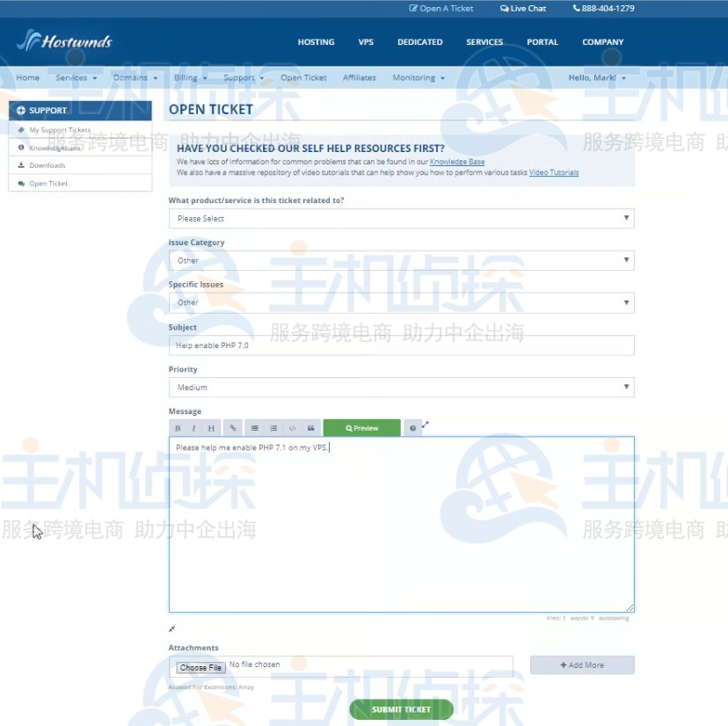Insert a code block in the message
The height and width of the screenshot is (726, 728).
pos(291,427)
